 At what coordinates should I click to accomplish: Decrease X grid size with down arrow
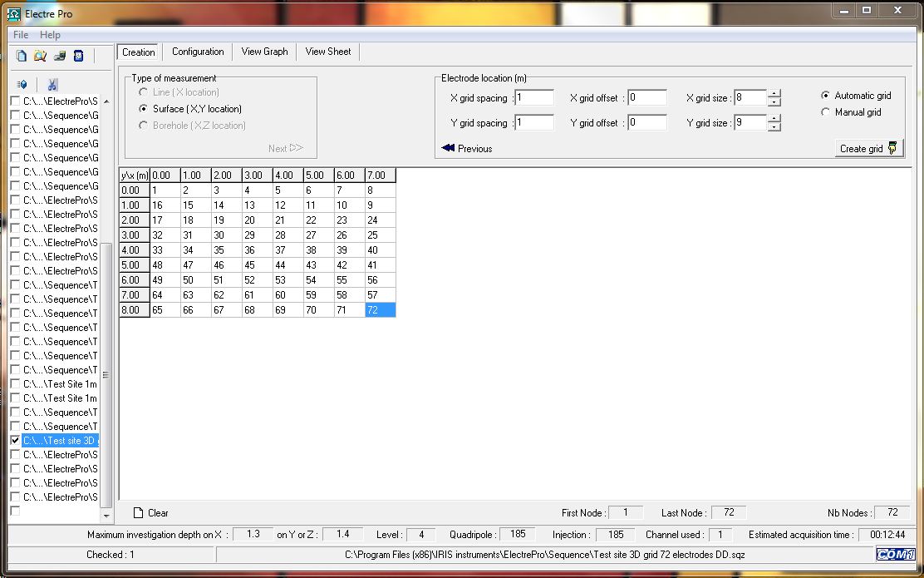[774, 102]
